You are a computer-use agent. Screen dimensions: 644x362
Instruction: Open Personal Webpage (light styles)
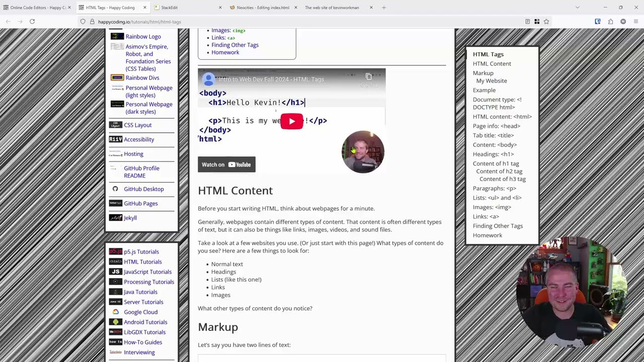click(x=149, y=92)
